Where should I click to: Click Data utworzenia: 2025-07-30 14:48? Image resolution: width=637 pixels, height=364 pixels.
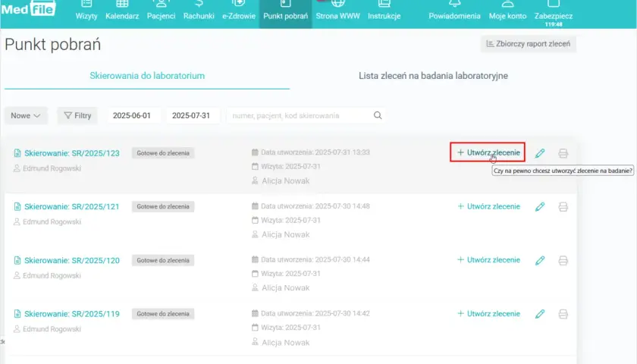(x=315, y=206)
